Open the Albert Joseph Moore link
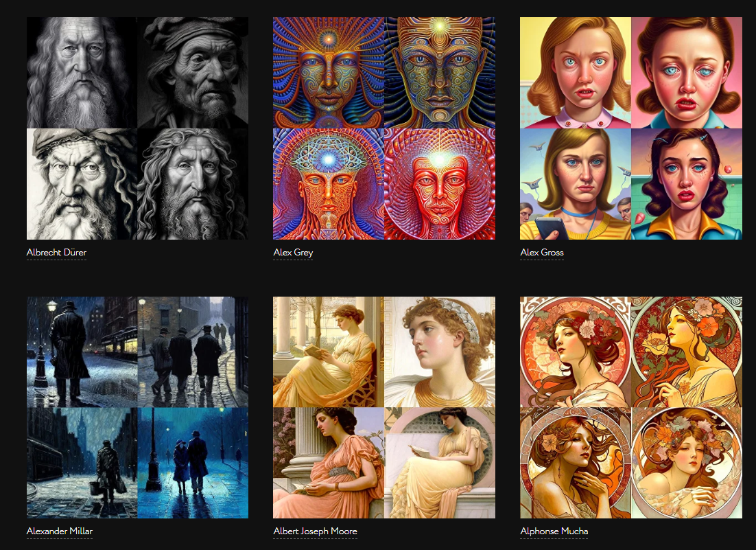756x550 pixels. [315, 531]
